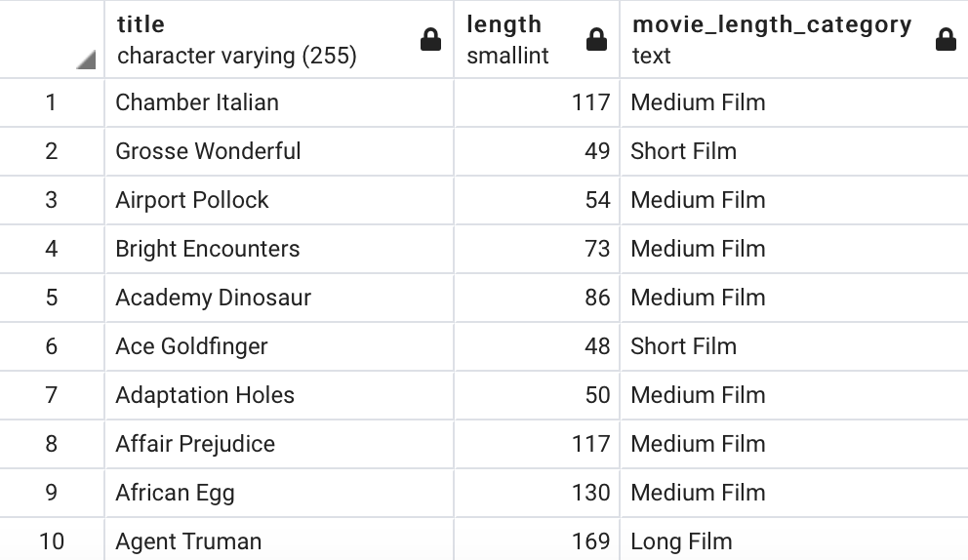Click the Airport Pollock title cell
This screenshot has height=560, width=968.
(x=279, y=200)
